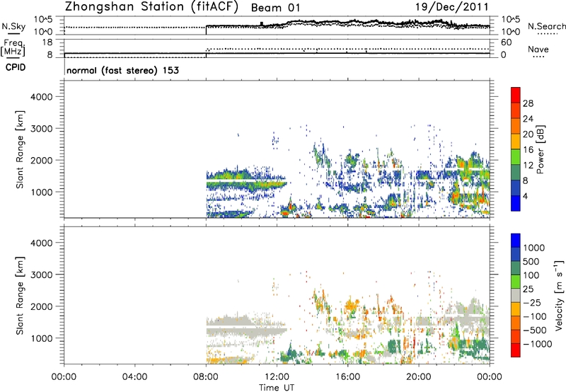The height and width of the screenshot is (392, 566).
Task: Click the 'Velocity [m s-1]' colorbar title
Action: pyautogui.click(x=559, y=295)
